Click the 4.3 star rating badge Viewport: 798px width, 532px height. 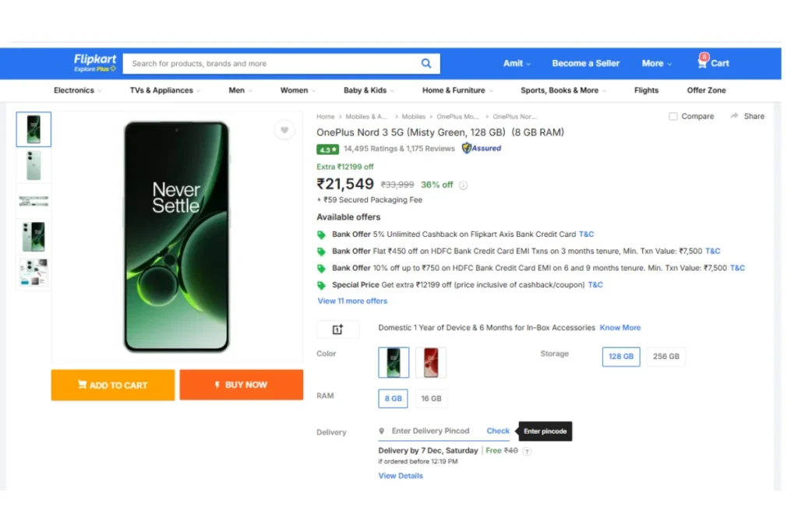tap(327, 150)
